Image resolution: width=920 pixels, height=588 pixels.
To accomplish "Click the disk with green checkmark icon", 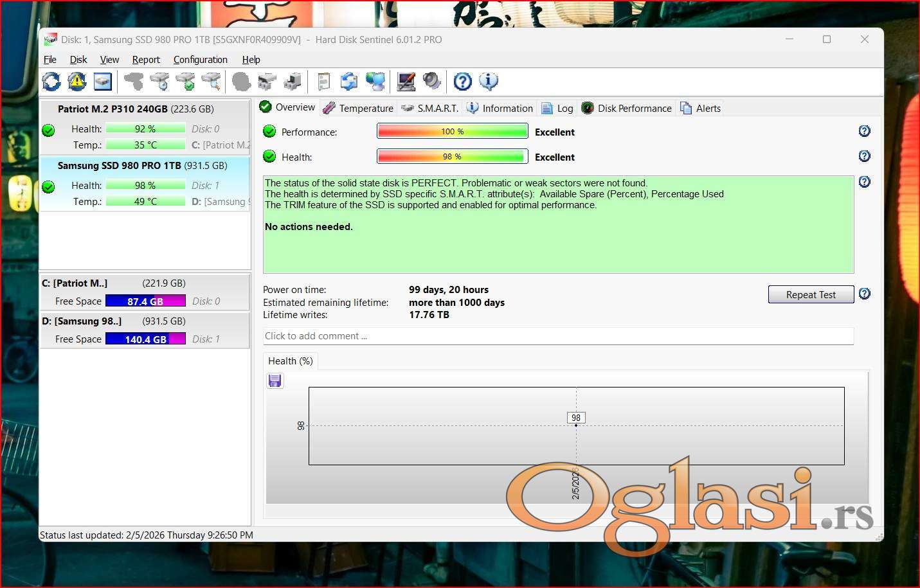I will [185, 82].
